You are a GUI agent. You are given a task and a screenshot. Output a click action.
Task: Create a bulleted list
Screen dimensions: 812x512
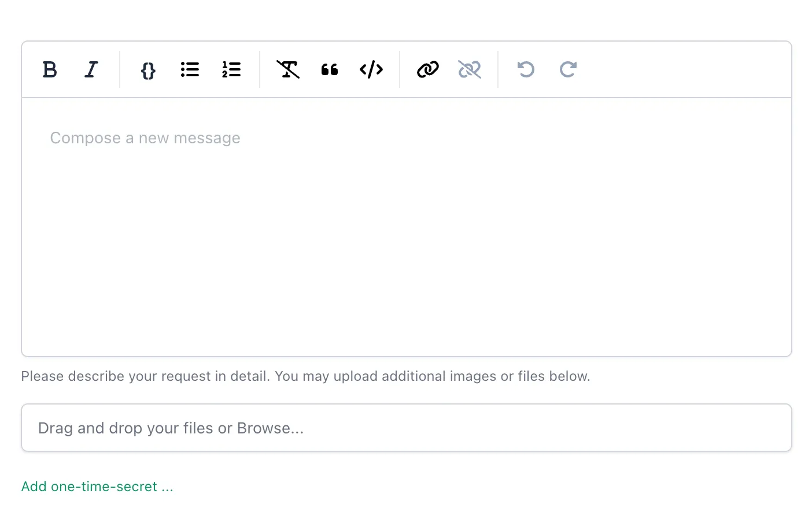pos(190,69)
